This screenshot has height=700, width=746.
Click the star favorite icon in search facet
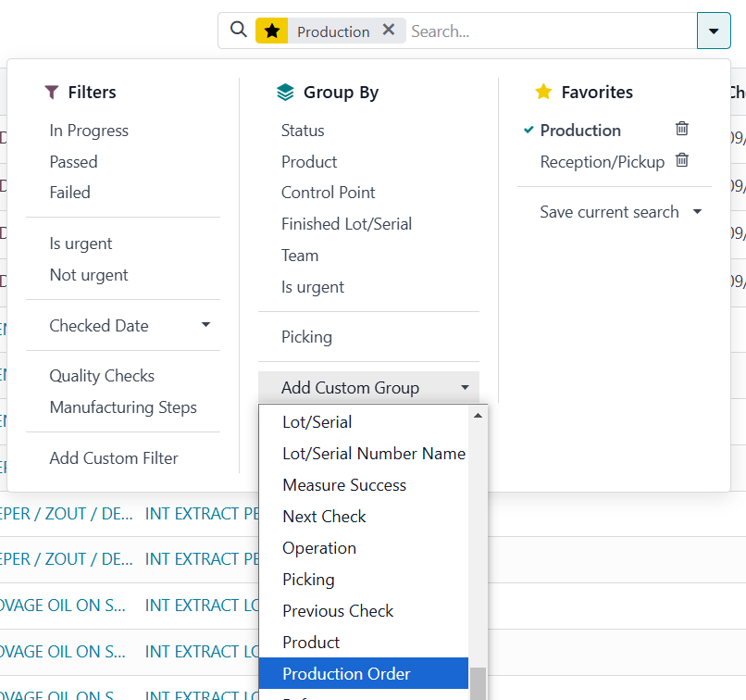271,31
